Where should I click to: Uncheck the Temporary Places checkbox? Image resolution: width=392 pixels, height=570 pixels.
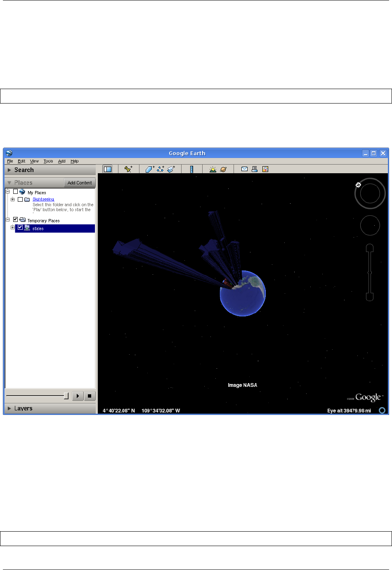(x=15, y=219)
